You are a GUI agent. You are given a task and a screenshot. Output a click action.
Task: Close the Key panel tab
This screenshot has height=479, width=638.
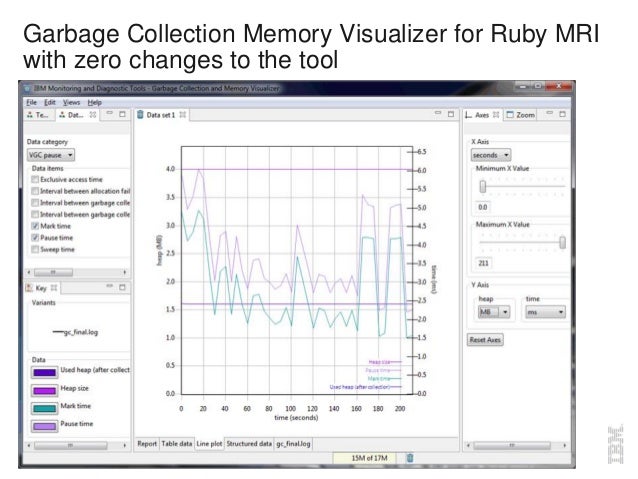tap(54, 288)
